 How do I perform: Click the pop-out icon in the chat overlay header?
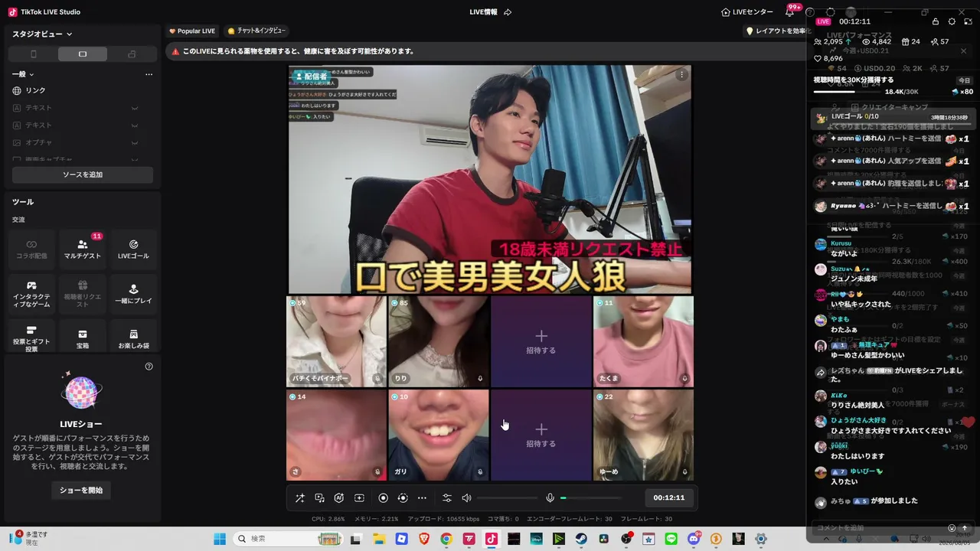(967, 21)
